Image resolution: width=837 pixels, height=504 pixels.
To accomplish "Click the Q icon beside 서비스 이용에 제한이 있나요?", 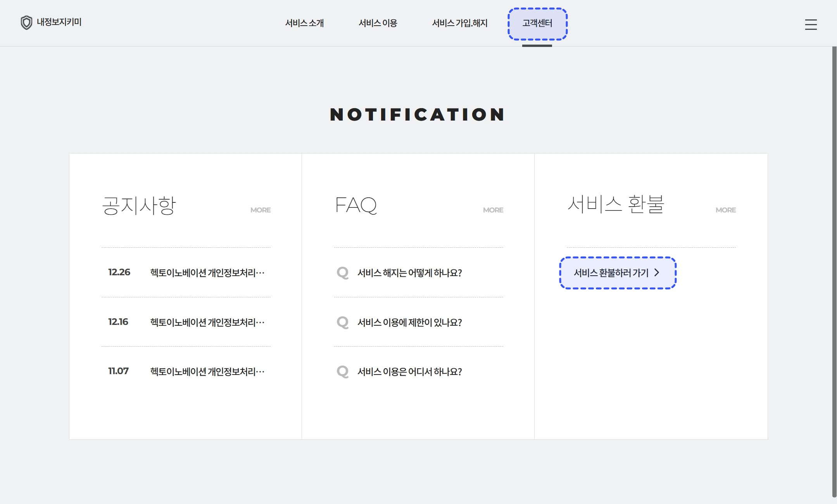I will [x=343, y=322].
